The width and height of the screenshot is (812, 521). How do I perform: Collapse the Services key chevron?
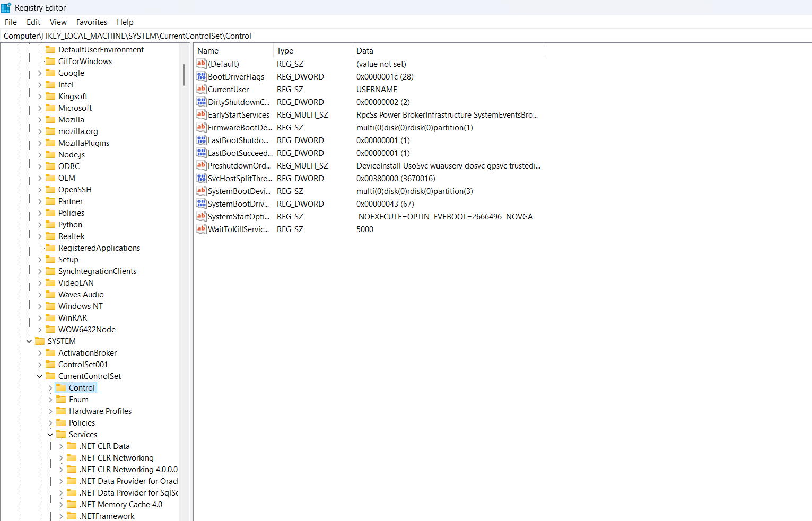(x=50, y=435)
